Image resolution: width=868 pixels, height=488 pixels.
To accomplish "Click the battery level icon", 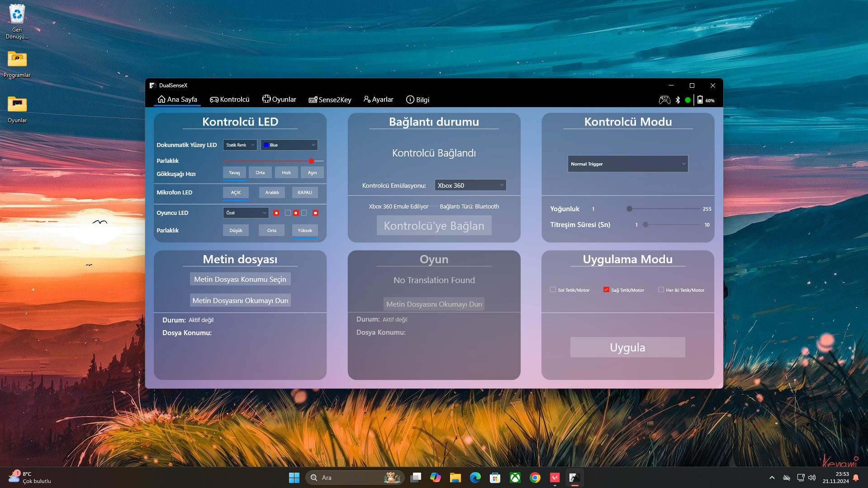I will pos(700,100).
